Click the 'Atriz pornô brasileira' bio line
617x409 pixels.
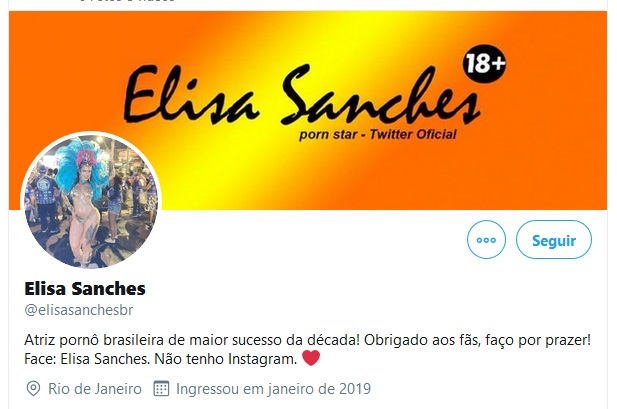tap(94, 340)
